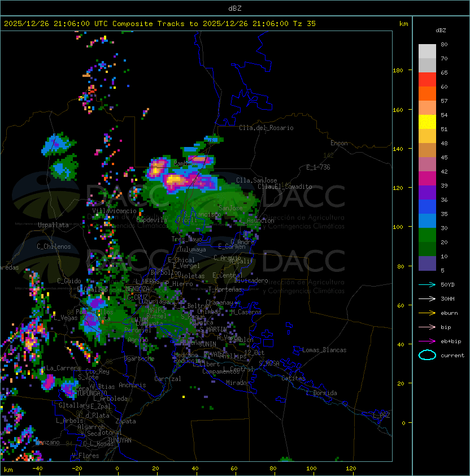
Task: Click the La_Carrera place label
Action: tap(63, 368)
